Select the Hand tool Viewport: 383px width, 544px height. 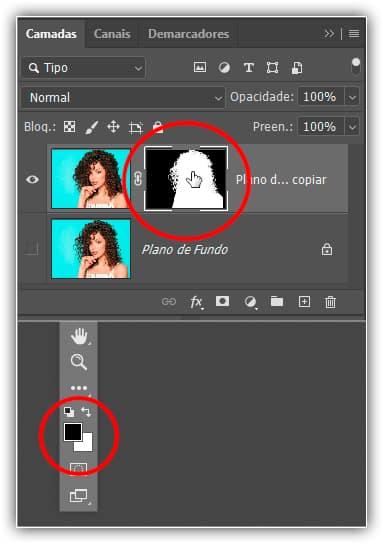tap(79, 336)
